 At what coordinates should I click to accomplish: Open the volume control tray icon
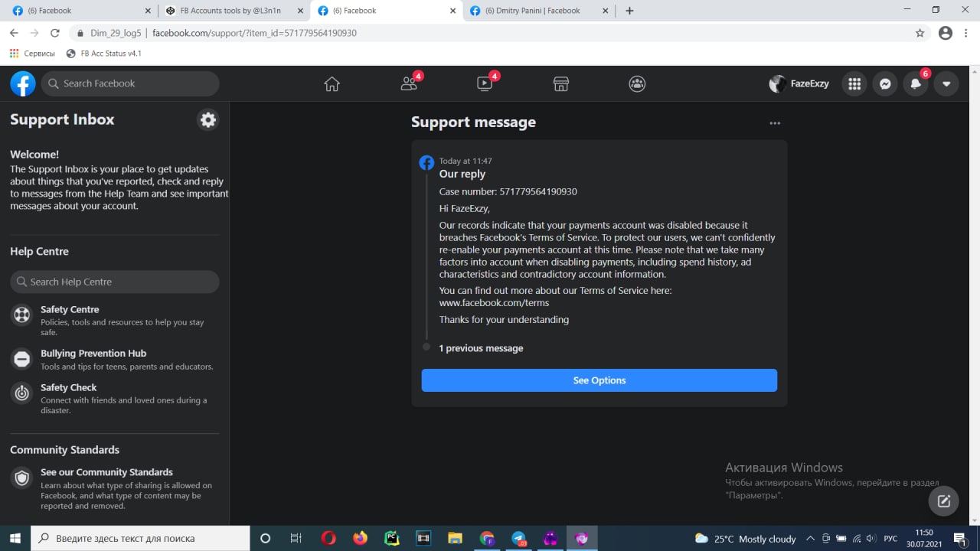coord(871,539)
